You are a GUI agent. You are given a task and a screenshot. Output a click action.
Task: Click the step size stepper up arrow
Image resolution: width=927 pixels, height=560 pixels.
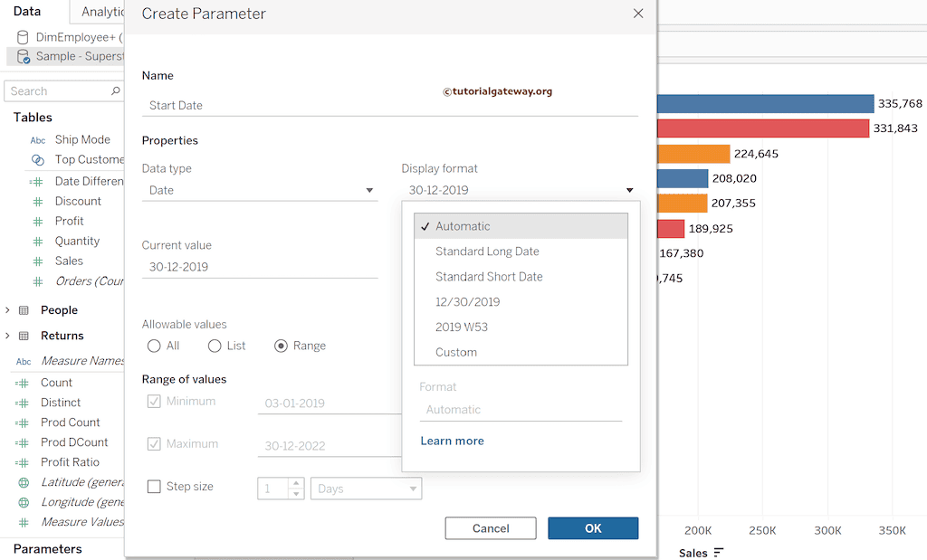[x=296, y=481]
